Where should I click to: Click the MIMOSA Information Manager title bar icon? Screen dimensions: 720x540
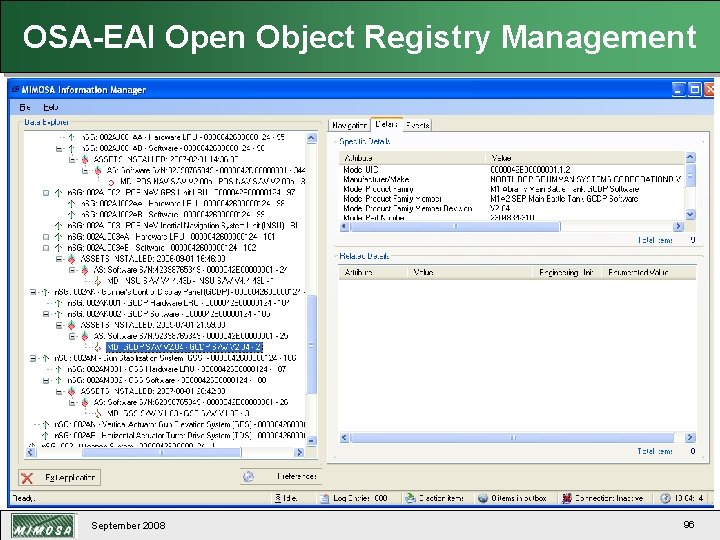pyautogui.click(x=16, y=89)
